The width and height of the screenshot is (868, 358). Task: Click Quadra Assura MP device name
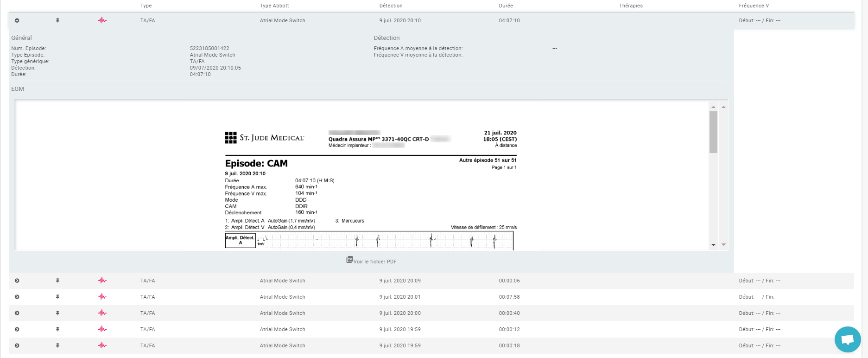[379, 139]
